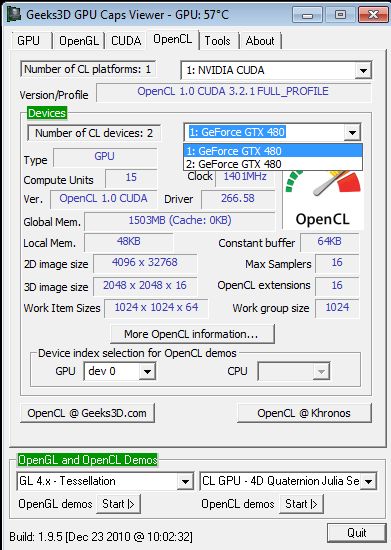This screenshot has height=550, width=391.
Task: Select device 1: GeForce GTX 480 in list
Action: tap(273, 151)
